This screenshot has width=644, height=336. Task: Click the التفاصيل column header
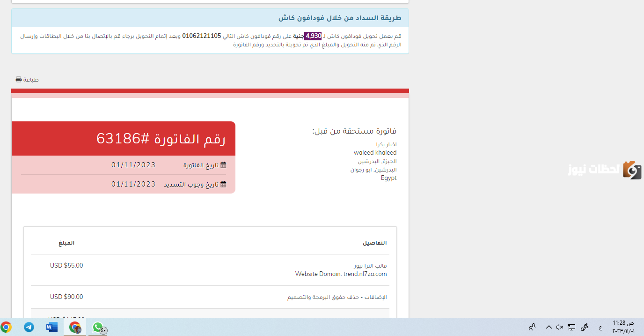375,243
